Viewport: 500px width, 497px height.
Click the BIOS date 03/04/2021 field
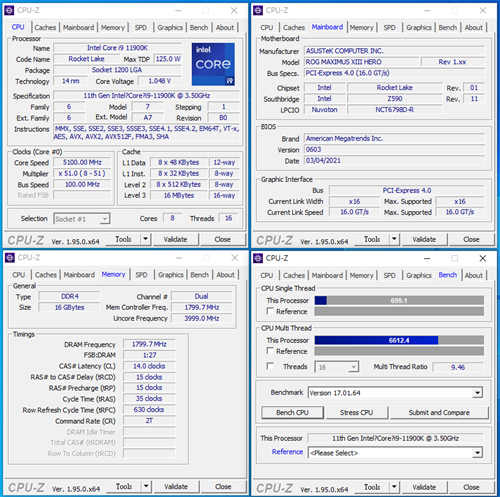[x=395, y=161]
